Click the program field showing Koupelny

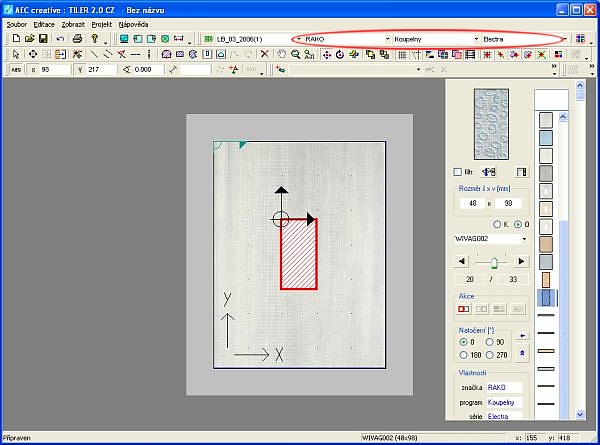[x=504, y=403]
